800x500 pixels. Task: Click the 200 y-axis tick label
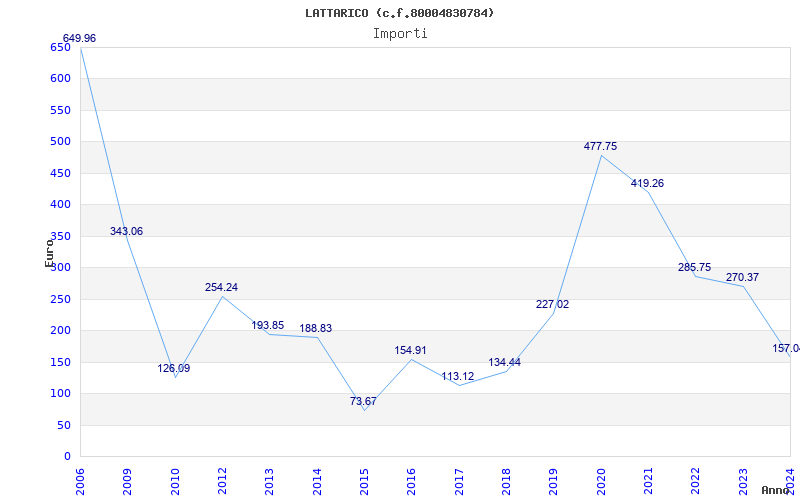(x=60, y=331)
